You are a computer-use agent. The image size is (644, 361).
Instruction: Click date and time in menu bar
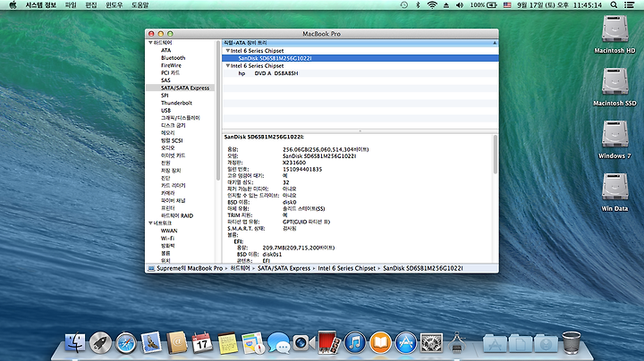[559, 5]
